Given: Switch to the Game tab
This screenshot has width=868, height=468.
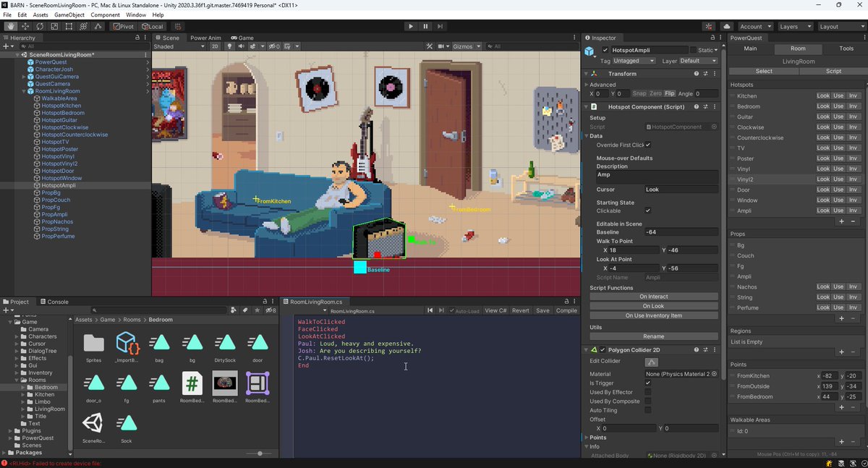Looking at the screenshot, I should (x=242, y=38).
